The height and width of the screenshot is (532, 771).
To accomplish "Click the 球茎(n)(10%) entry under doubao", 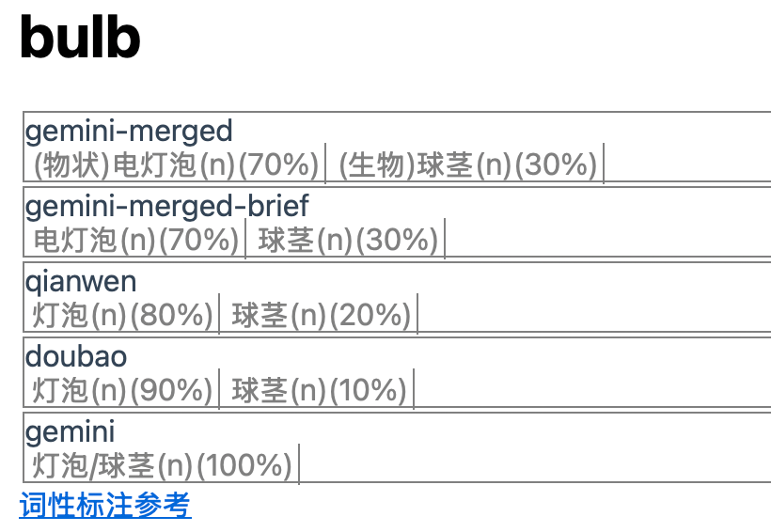I will (x=320, y=390).
